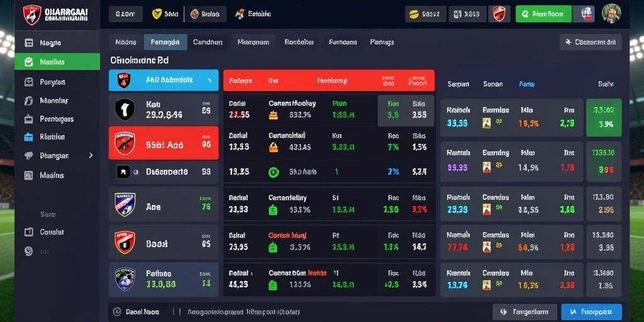Click the purple 93,93 value in right panel
This screenshot has width=644, height=322.
pos(457,167)
